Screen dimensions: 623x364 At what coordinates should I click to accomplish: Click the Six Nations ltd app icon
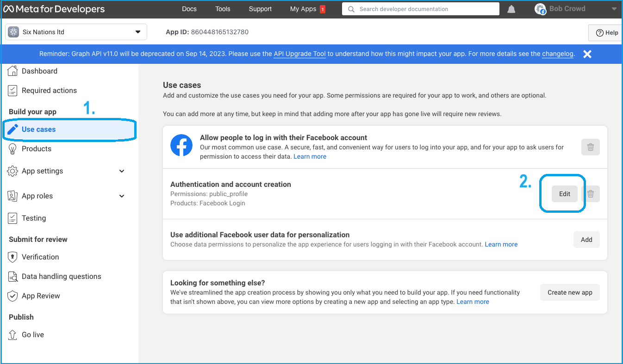[14, 32]
